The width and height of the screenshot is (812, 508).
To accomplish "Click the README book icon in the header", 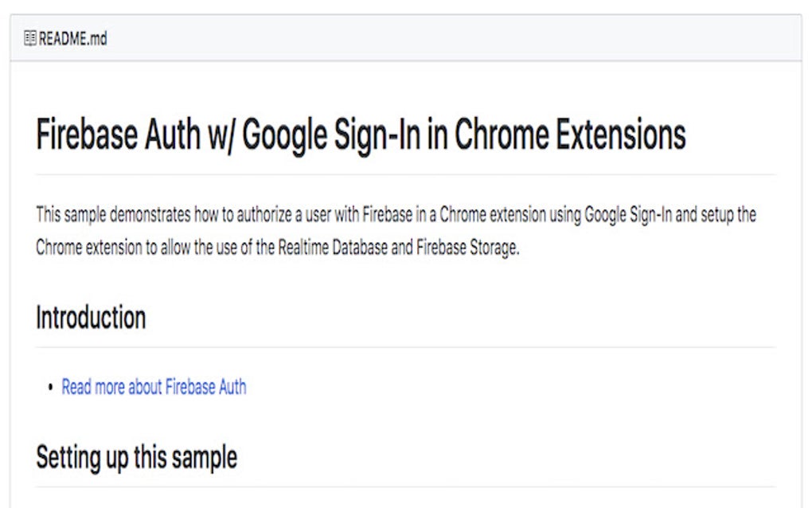I will tap(30, 35).
